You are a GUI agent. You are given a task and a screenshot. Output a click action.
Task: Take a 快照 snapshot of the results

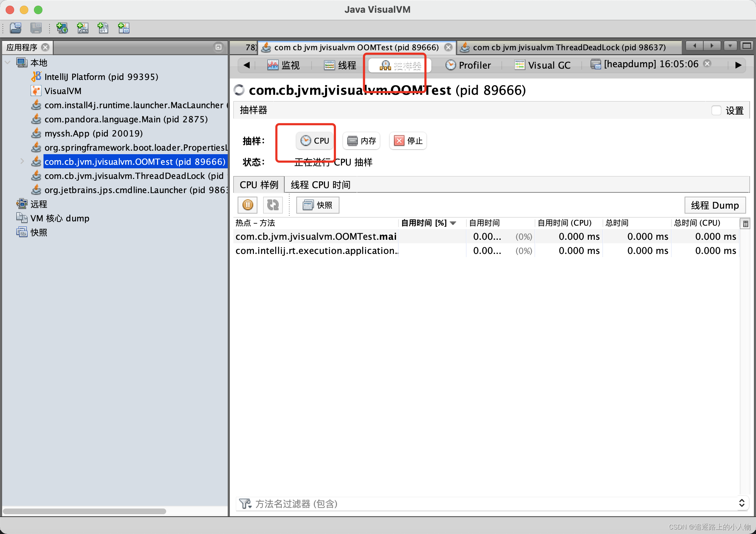click(x=318, y=205)
